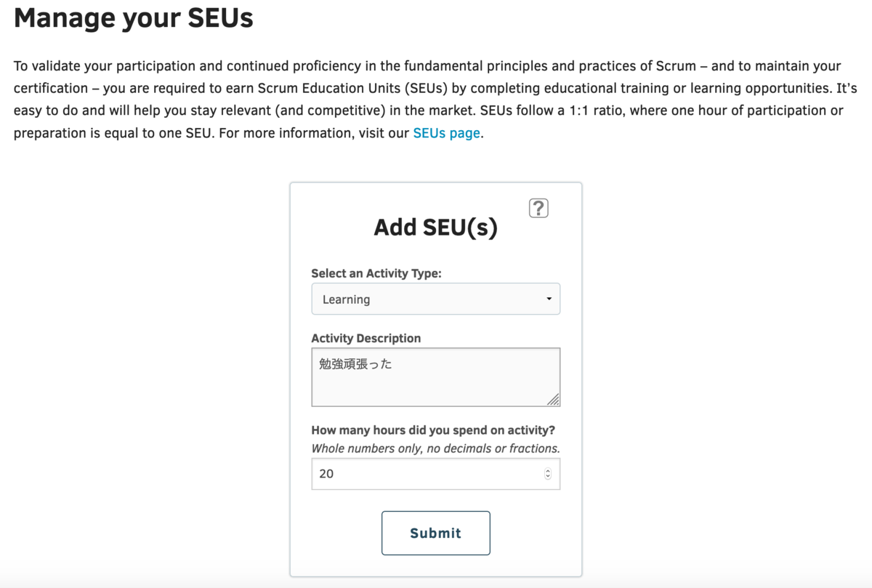Click the word Learning in the combo box
872x588 pixels.
346,299
